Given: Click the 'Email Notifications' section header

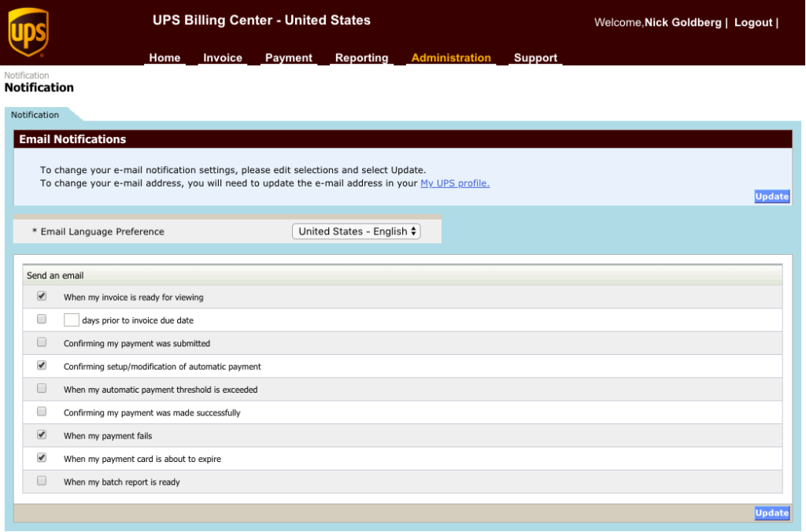Looking at the screenshot, I should click(x=402, y=139).
